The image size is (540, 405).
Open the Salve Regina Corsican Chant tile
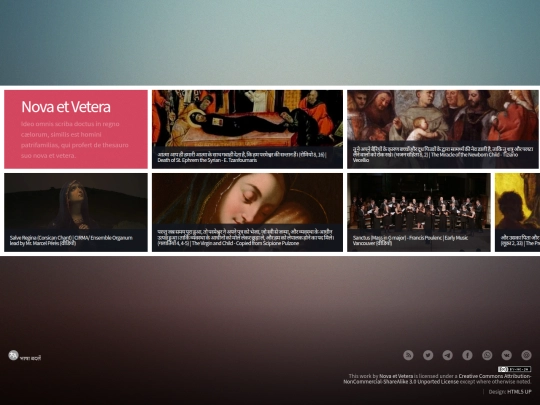point(76,212)
